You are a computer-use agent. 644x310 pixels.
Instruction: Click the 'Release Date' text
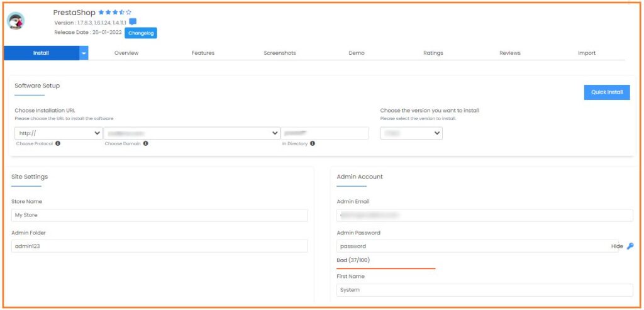[88, 32]
